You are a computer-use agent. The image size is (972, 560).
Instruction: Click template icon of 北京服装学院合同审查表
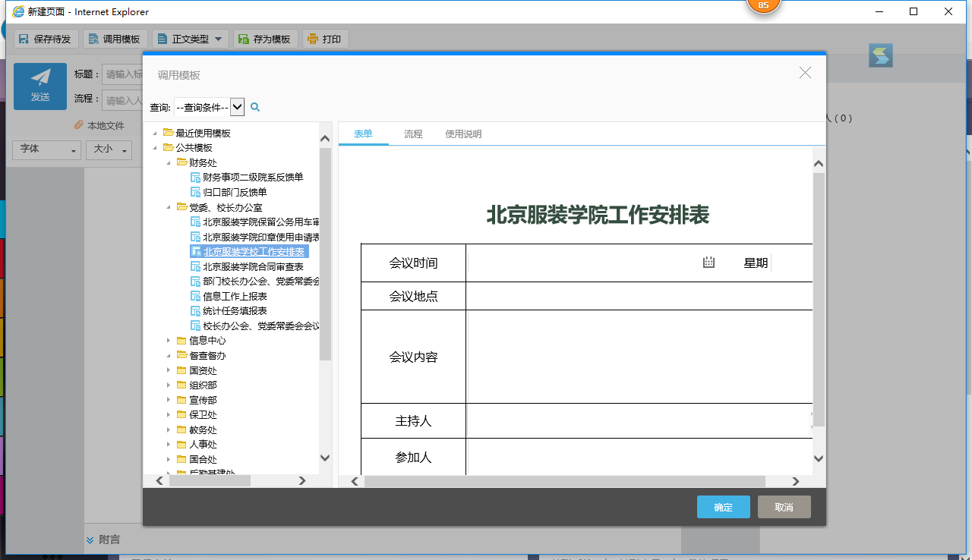[x=195, y=266]
